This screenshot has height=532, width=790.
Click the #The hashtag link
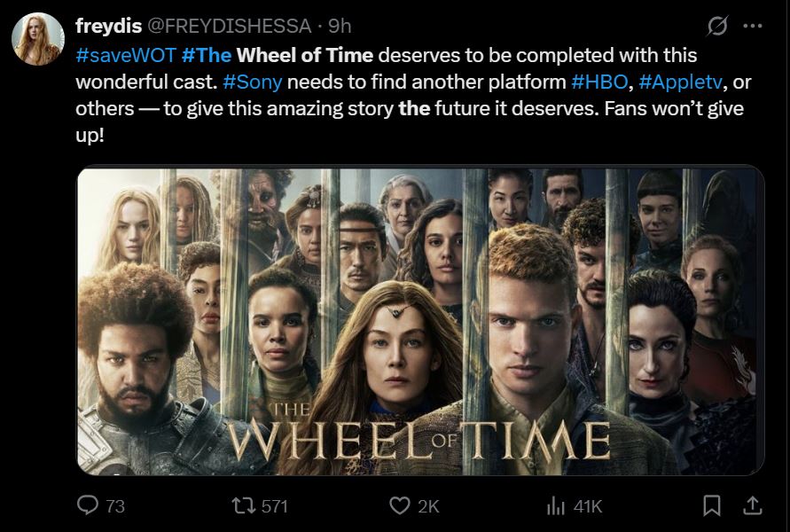tap(206, 55)
